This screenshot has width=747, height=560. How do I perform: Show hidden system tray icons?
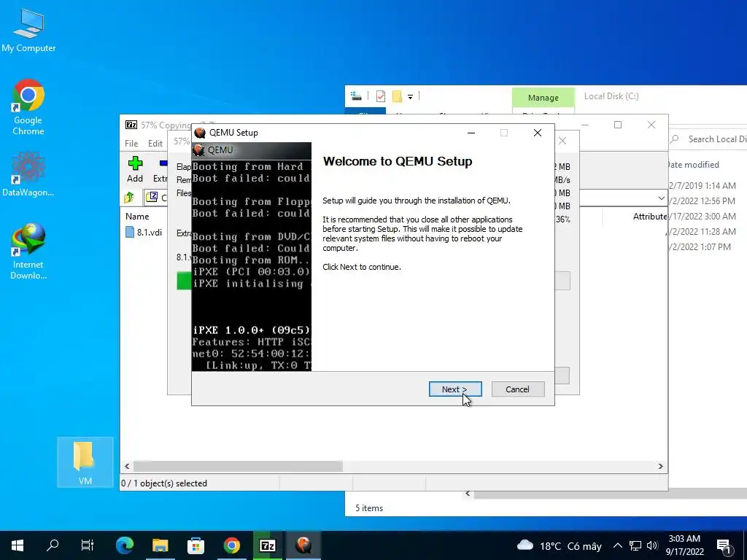pyautogui.click(x=617, y=545)
